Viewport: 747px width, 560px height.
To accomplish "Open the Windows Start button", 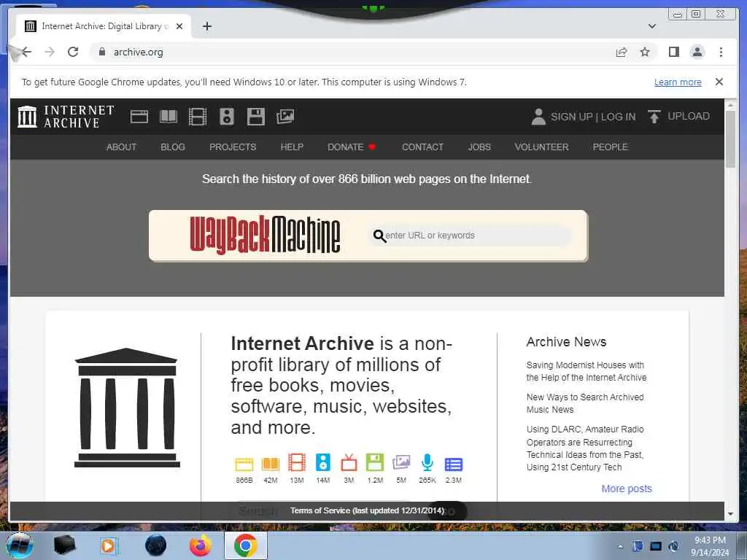I will [x=20, y=545].
